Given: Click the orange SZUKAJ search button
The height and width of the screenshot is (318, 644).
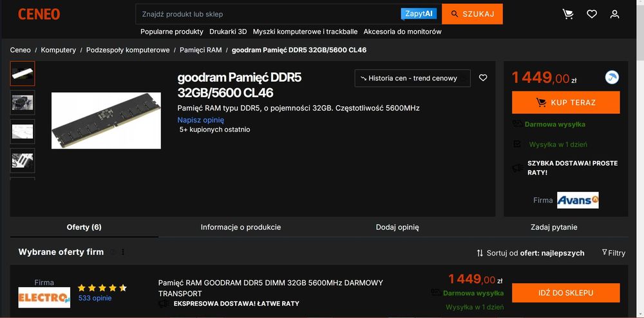Looking at the screenshot, I should [x=472, y=14].
